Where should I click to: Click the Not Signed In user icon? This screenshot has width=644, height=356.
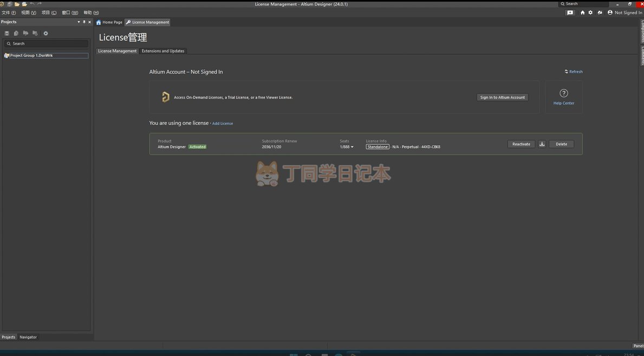(610, 13)
